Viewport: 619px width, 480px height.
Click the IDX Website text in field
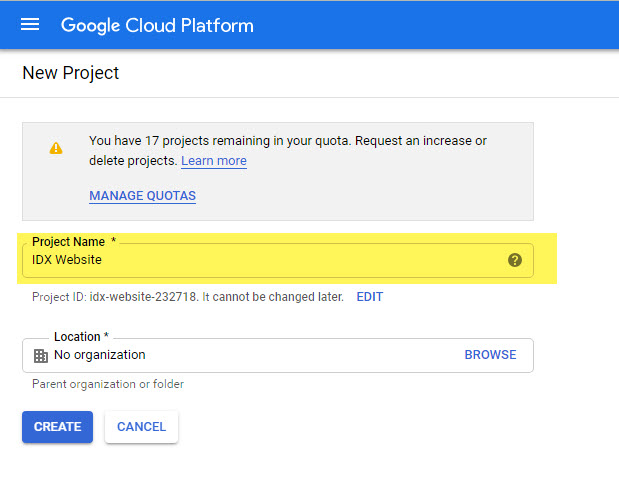[x=67, y=260]
